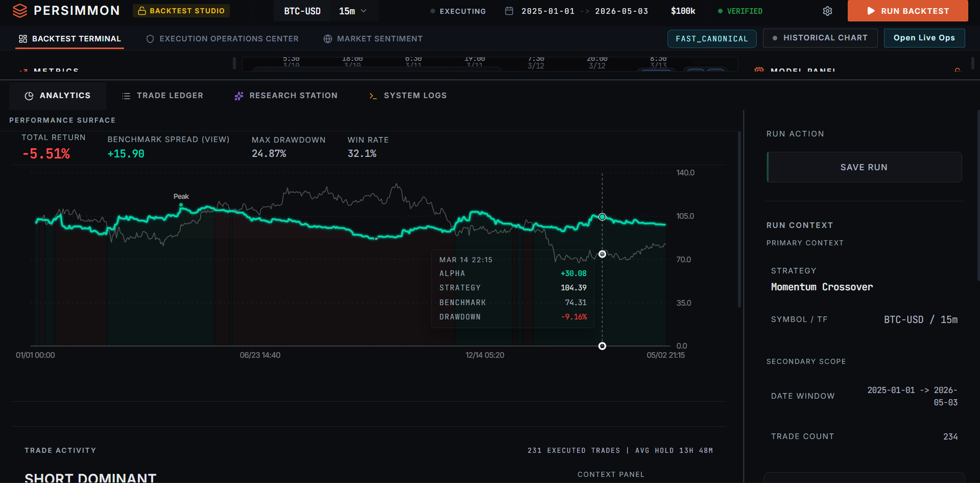This screenshot has height=483, width=980.
Task: Save the run with Save Run button
Action: click(864, 167)
